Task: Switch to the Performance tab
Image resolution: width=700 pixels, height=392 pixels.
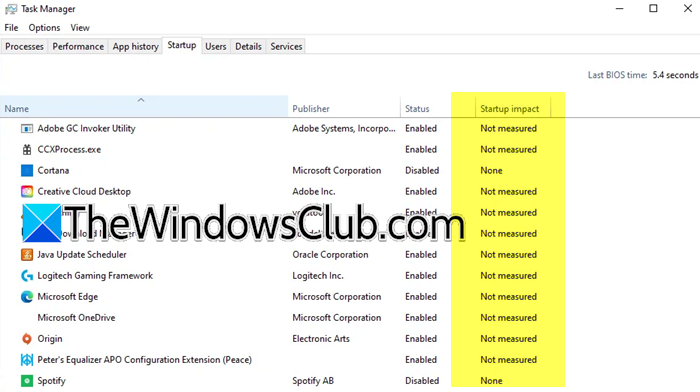Action: point(78,46)
